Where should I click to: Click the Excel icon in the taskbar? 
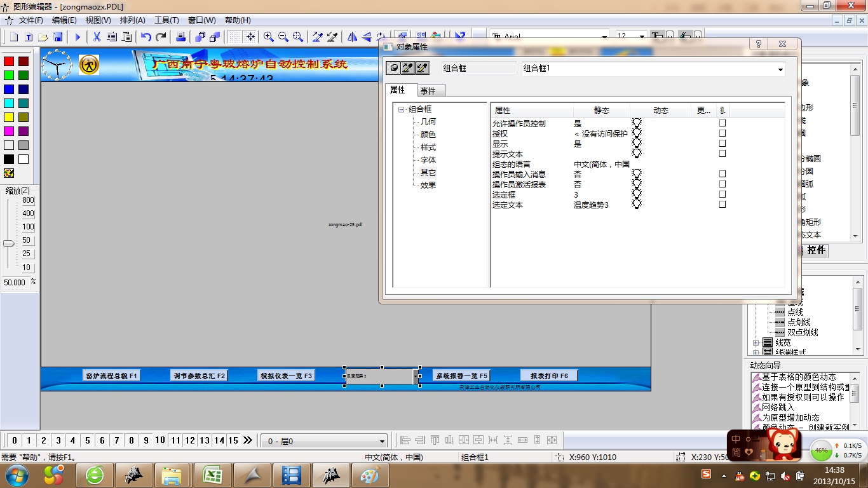[x=212, y=475]
